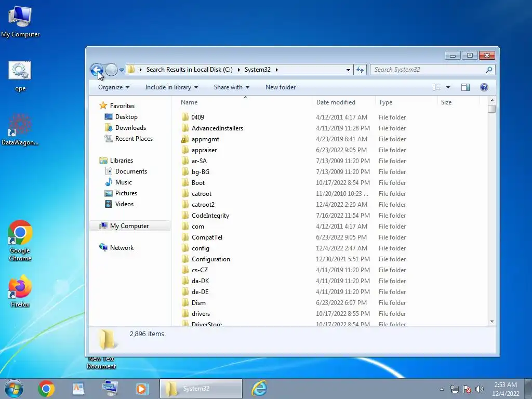This screenshot has height=399, width=532.
Task: Open the Documents library
Action: (x=126, y=171)
